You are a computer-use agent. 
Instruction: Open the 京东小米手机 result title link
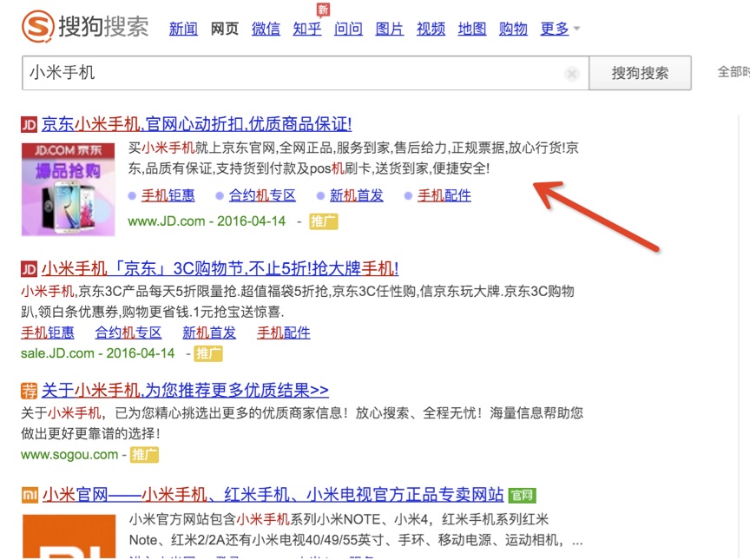196,124
